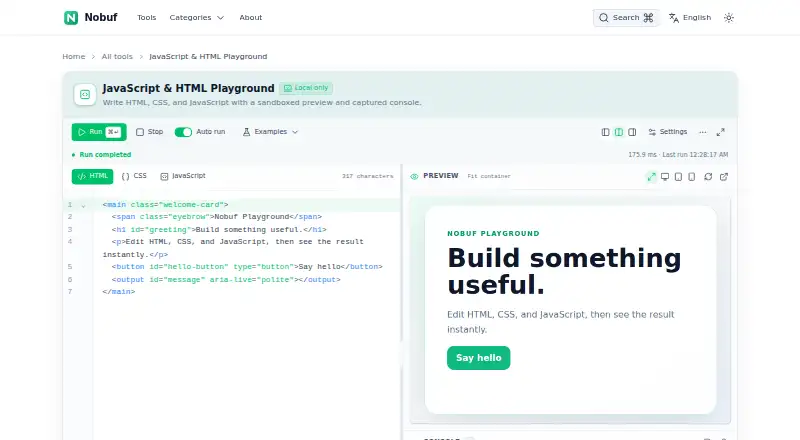Open preview in new window icon
Image resolution: width=800 pixels, height=440 pixels.
[x=723, y=177]
